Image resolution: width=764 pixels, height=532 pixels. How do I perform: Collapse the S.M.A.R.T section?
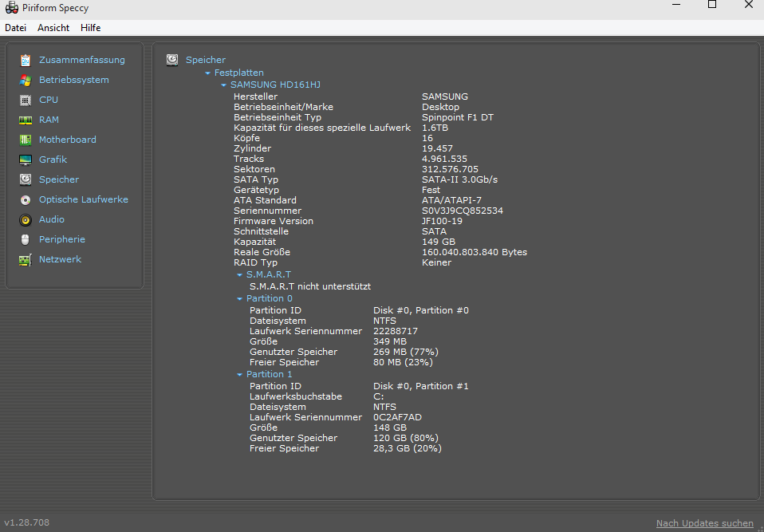(x=239, y=274)
